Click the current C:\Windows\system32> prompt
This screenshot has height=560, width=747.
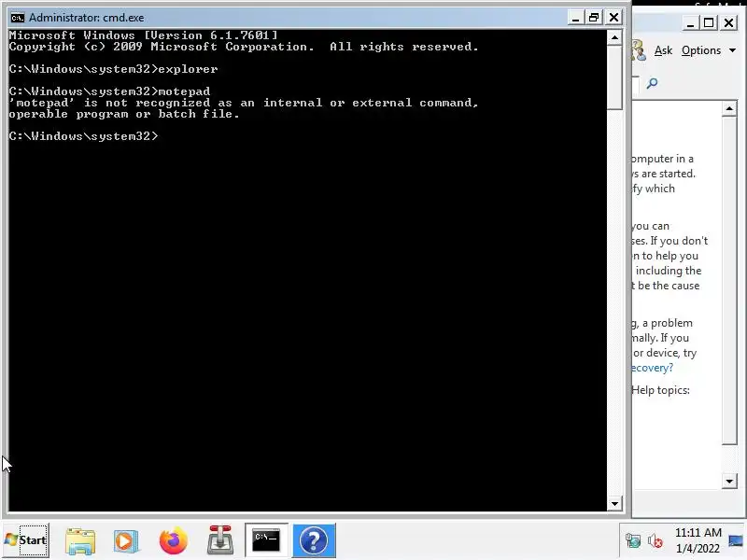point(83,136)
